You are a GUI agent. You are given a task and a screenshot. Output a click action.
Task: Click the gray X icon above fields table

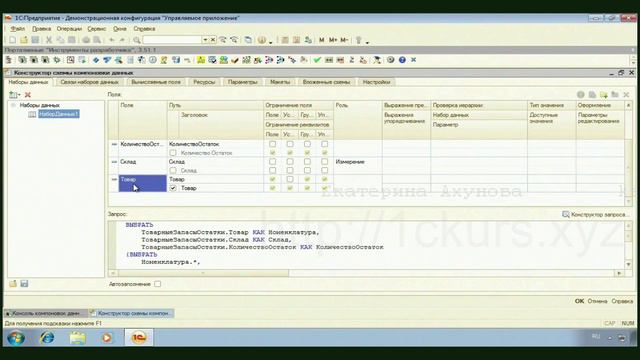coord(626,95)
